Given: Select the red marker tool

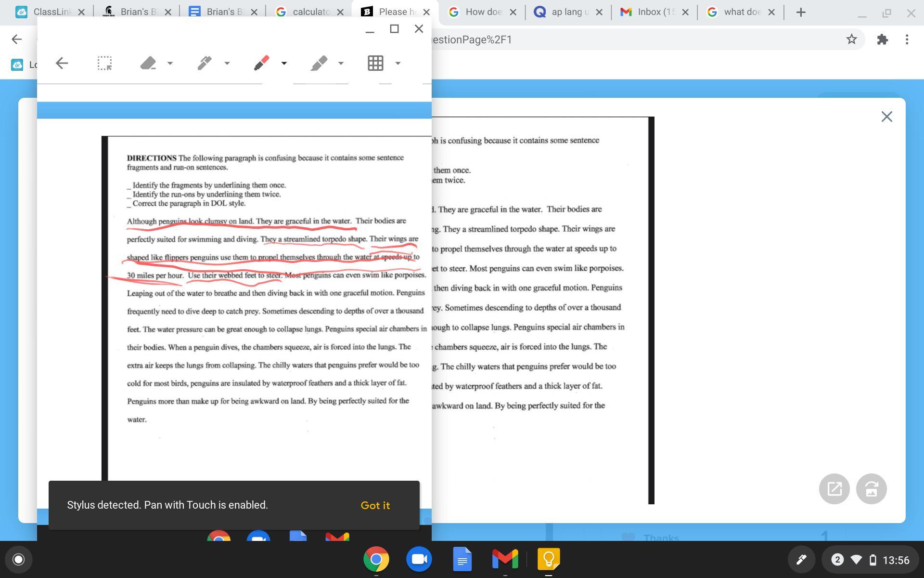Looking at the screenshot, I should [262, 63].
